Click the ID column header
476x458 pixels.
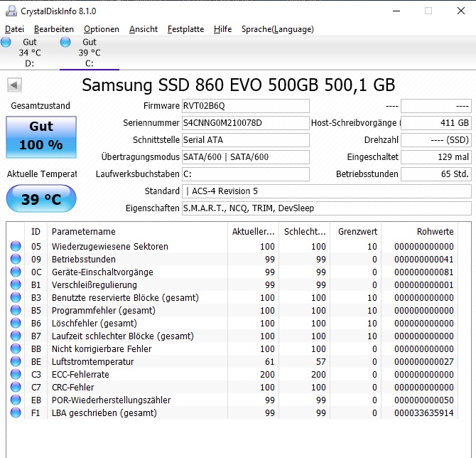(x=36, y=232)
